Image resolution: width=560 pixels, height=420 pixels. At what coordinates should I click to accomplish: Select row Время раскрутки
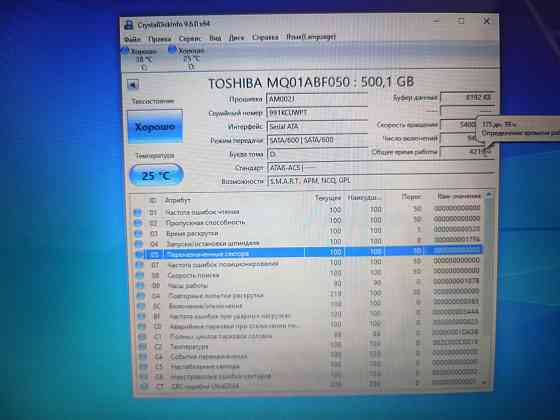coord(307,233)
